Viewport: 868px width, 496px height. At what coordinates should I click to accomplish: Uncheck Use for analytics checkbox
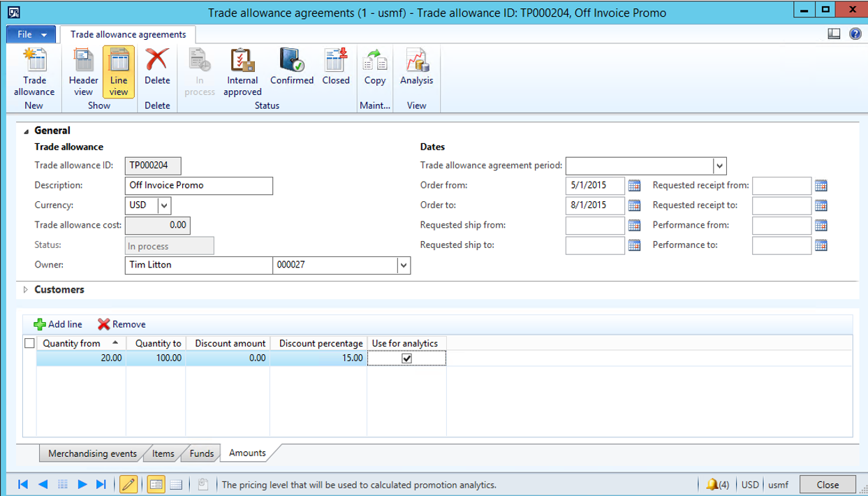click(x=407, y=358)
